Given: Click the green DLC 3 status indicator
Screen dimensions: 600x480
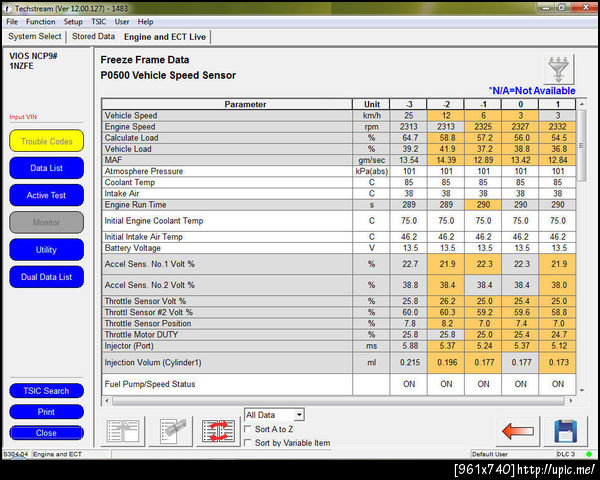Looking at the screenshot, I should click(x=589, y=454).
